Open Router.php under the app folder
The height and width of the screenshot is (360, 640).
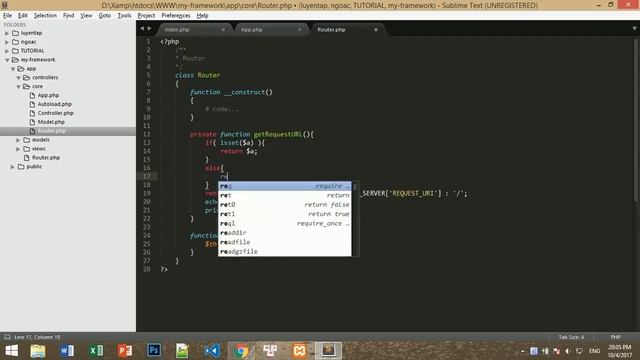click(46, 158)
